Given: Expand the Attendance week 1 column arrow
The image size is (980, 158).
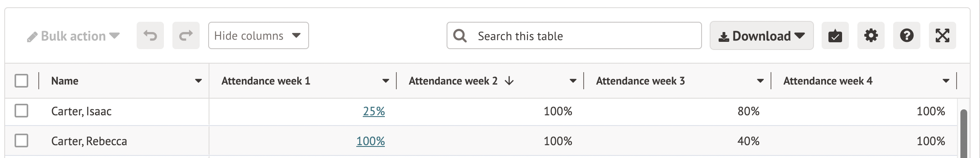Looking at the screenshot, I should pos(386,81).
